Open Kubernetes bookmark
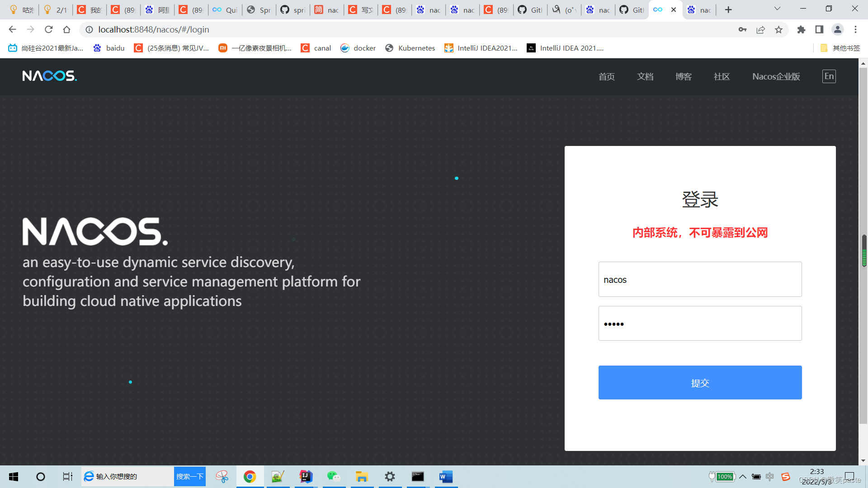This screenshot has height=488, width=868. pos(410,48)
